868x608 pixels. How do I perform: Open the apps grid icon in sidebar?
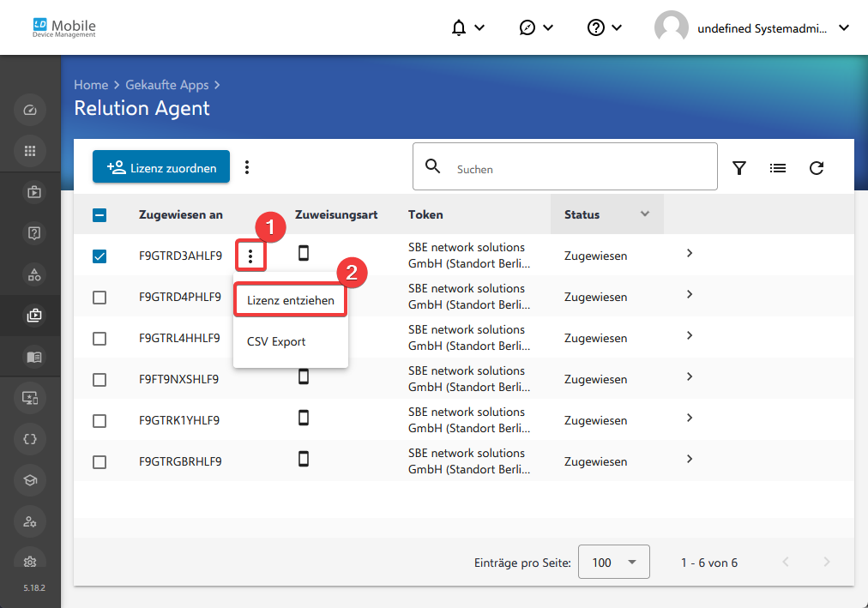(30, 150)
